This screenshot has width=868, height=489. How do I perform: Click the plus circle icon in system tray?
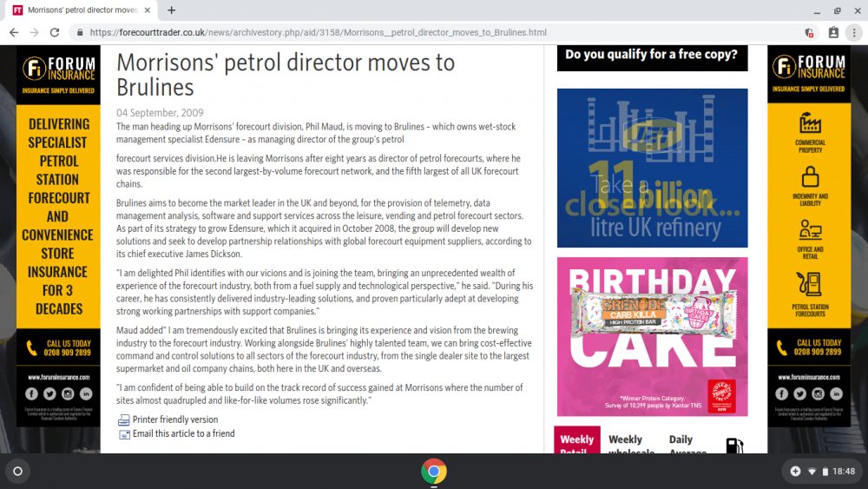coord(795,472)
